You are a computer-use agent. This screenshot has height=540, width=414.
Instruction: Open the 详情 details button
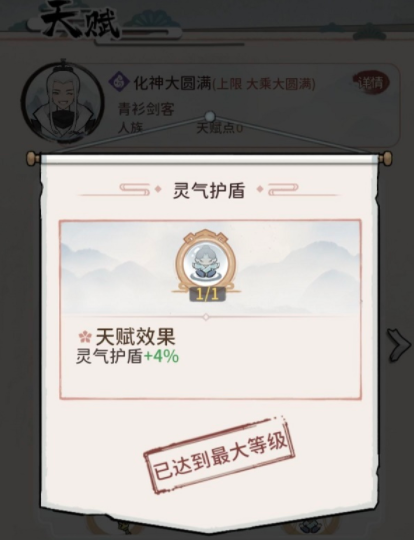(x=371, y=83)
